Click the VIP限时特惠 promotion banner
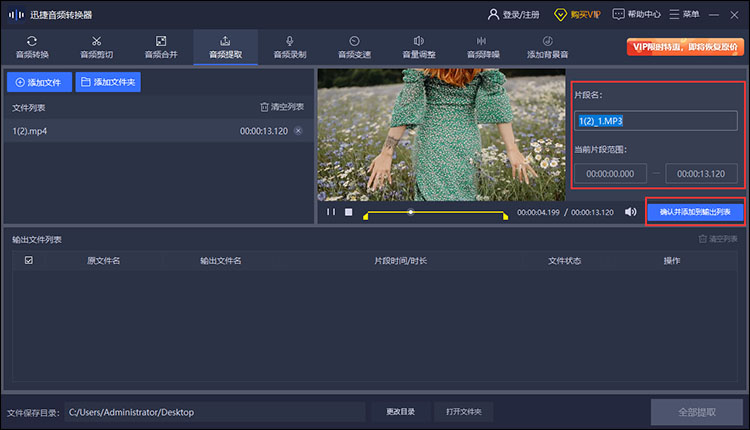 [x=685, y=47]
